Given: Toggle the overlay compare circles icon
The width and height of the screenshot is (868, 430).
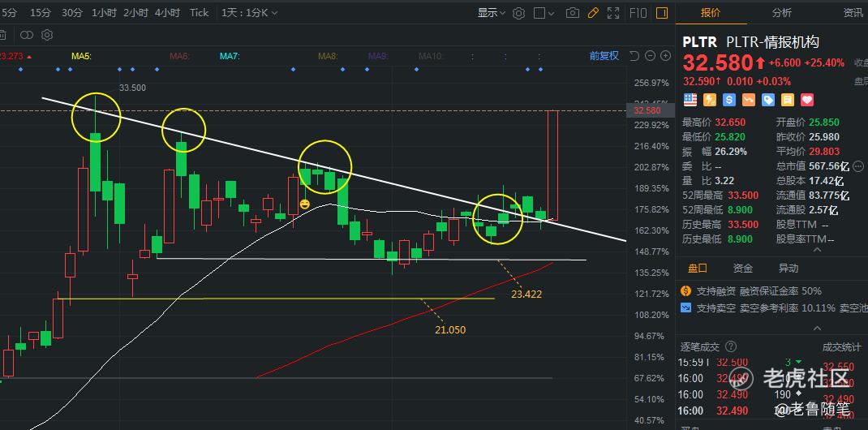Looking at the screenshot, I should [27, 36].
